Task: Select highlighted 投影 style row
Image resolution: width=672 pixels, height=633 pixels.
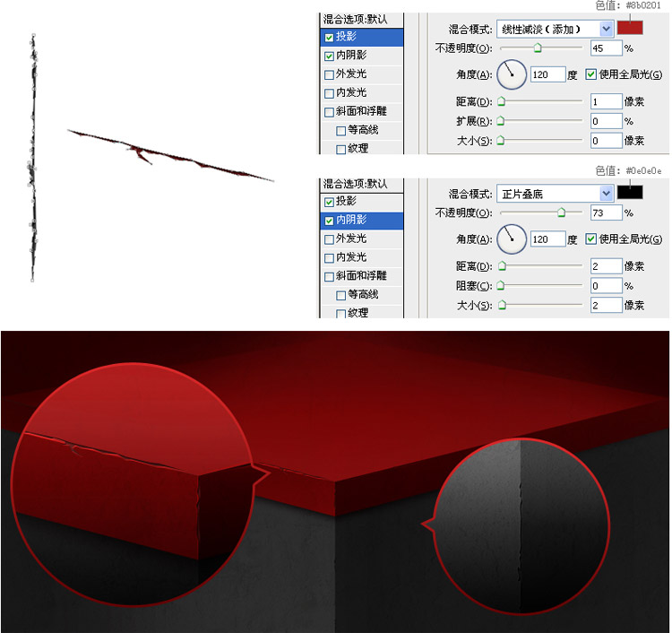Action: [x=362, y=37]
